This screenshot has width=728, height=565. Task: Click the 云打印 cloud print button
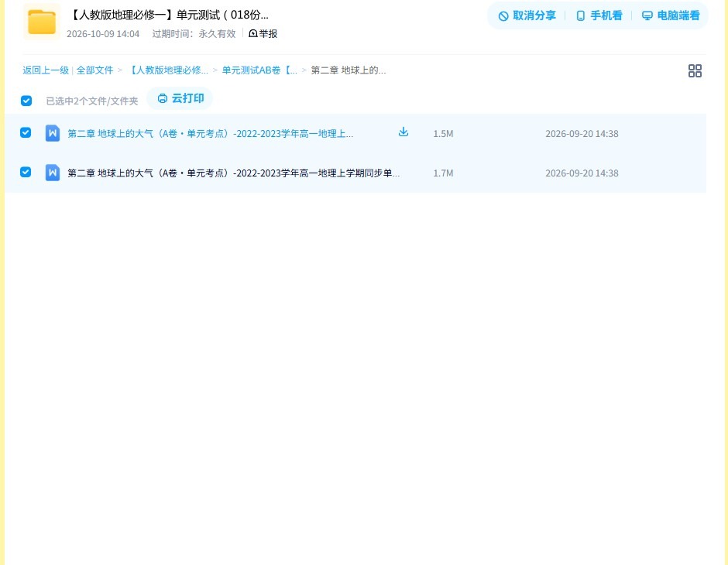tap(180, 98)
